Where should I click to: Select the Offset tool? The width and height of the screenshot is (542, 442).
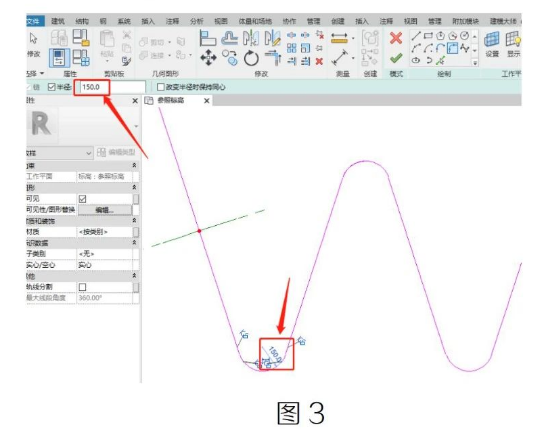pos(229,38)
